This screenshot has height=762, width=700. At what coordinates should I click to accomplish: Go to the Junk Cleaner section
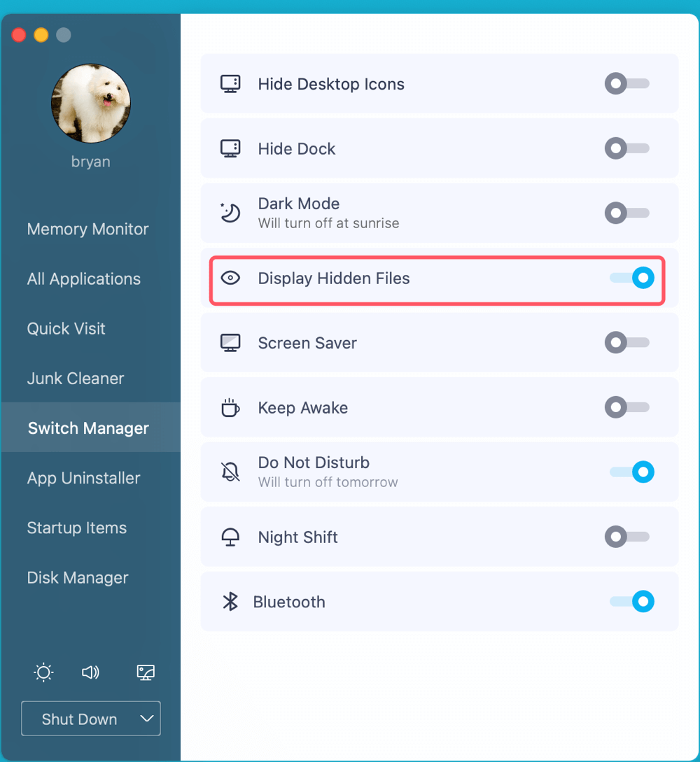[x=76, y=379]
